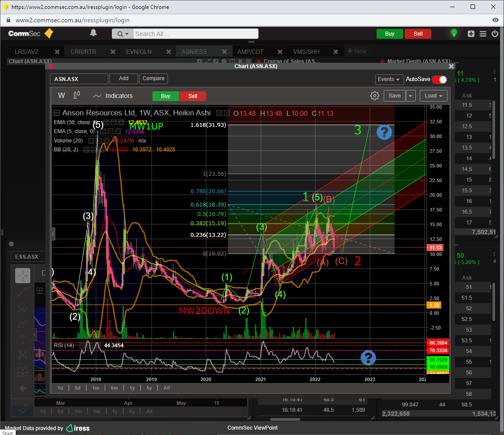Select trend line tool in ESS.ASX chart

pyautogui.click(x=23, y=292)
